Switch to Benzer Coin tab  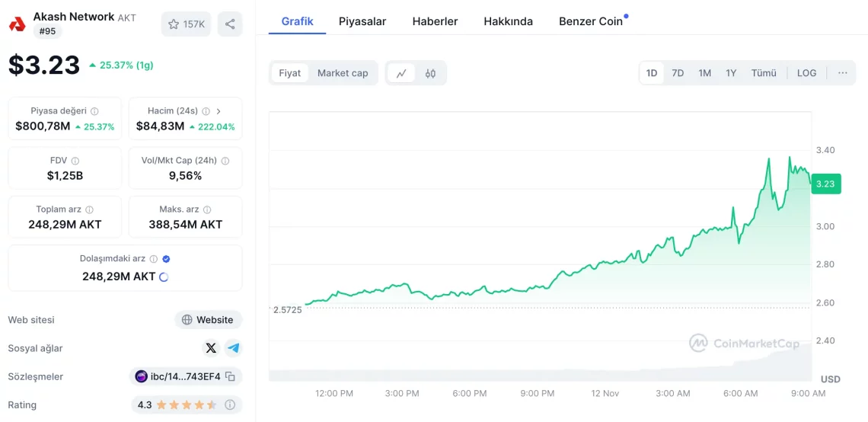[x=590, y=21]
